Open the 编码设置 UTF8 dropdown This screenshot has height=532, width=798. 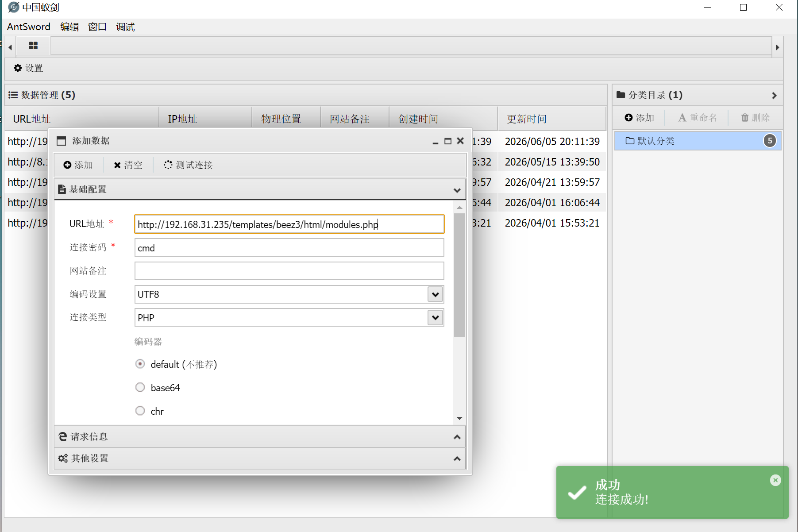click(x=436, y=294)
